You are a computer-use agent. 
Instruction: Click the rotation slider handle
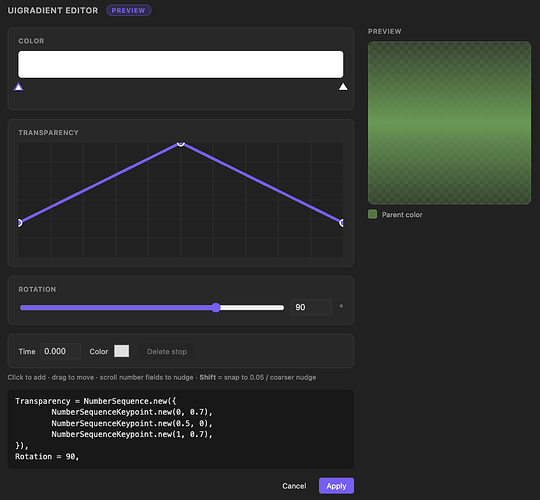(216, 308)
